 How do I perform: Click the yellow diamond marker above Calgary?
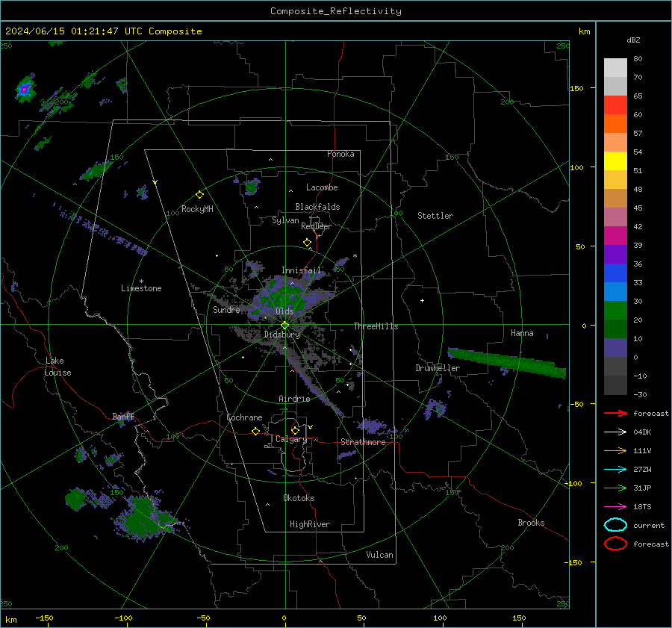295,430
